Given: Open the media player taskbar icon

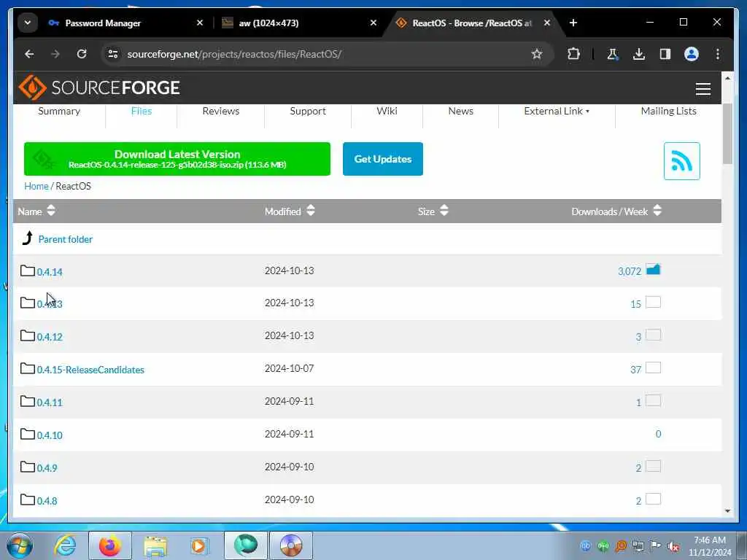Looking at the screenshot, I should click(x=198, y=545).
